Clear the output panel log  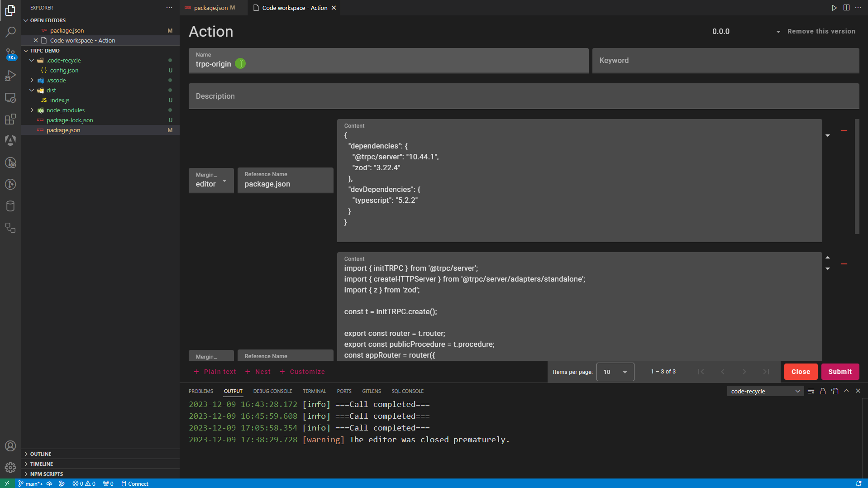811,391
